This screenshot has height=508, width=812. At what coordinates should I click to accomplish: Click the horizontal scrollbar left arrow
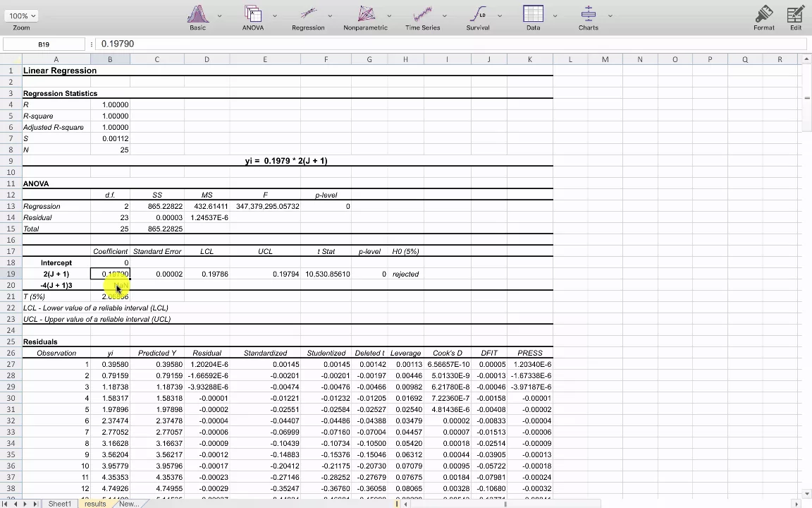(407, 504)
